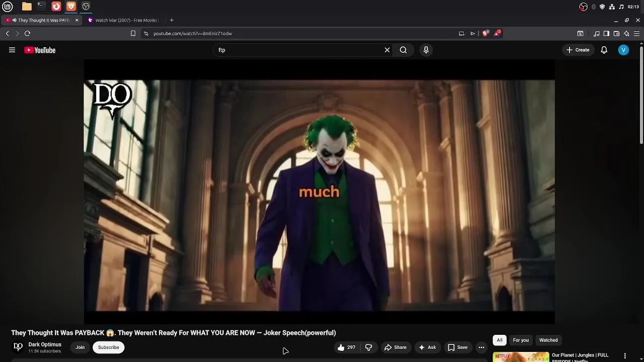The height and width of the screenshot is (362, 644).
Task: Go back to the previous page
Action: (7, 34)
